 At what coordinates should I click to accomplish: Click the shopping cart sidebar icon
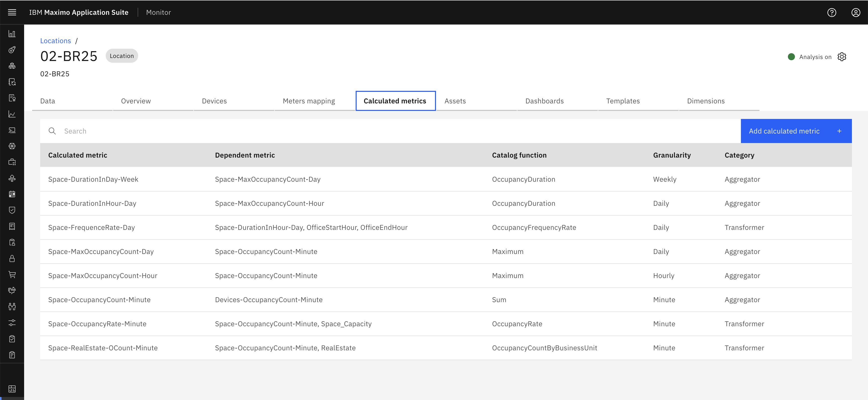click(x=12, y=275)
